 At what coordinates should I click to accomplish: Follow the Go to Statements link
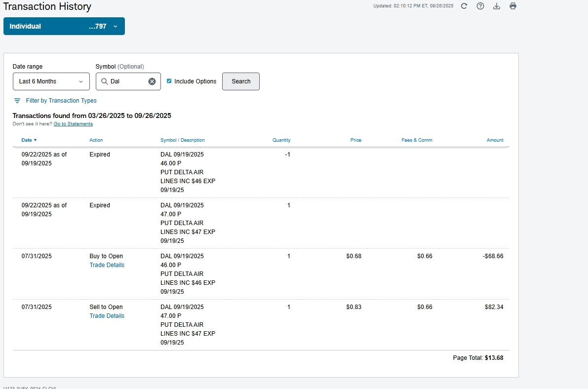(x=73, y=124)
